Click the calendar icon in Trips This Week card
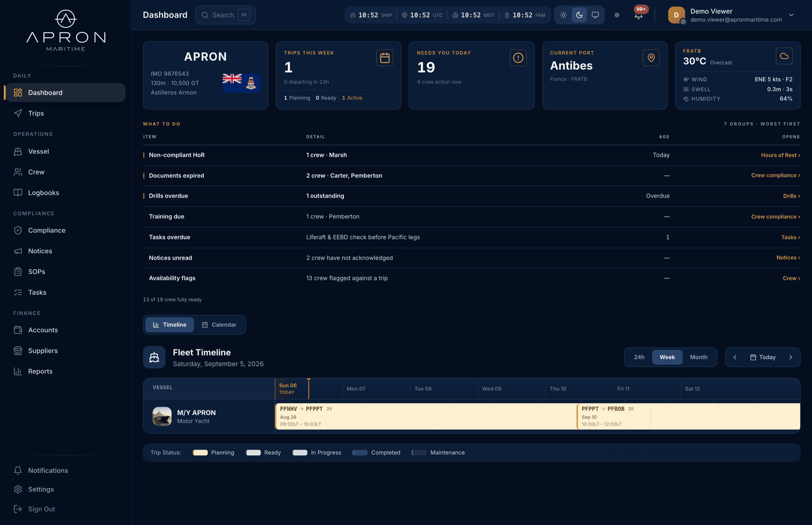The image size is (812, 525). pos(384,58)
